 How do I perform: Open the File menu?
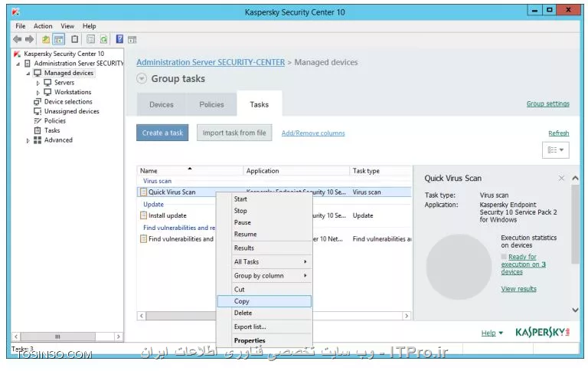(x=21, y=26)
